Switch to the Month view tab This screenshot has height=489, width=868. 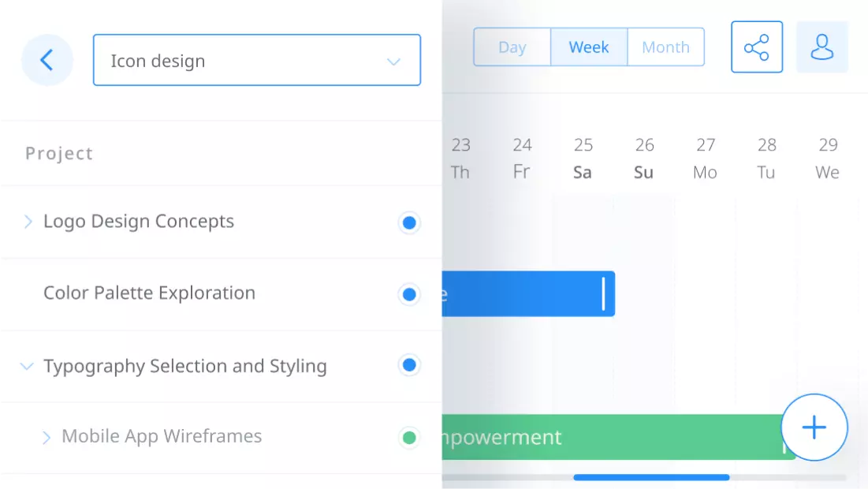(665, 47)
